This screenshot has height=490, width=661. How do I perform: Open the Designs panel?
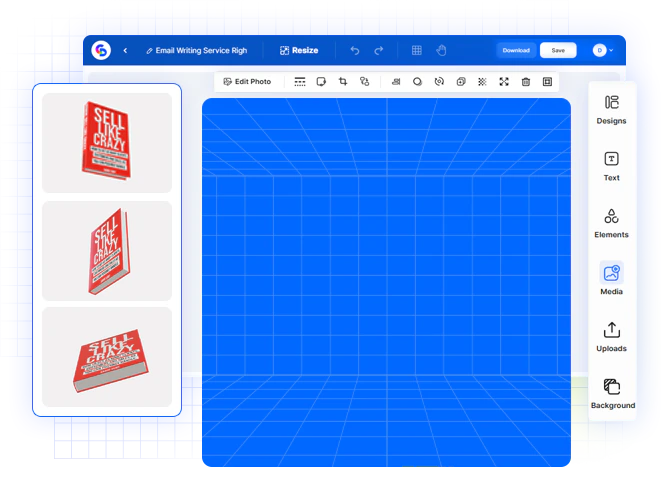pos(611,110)
